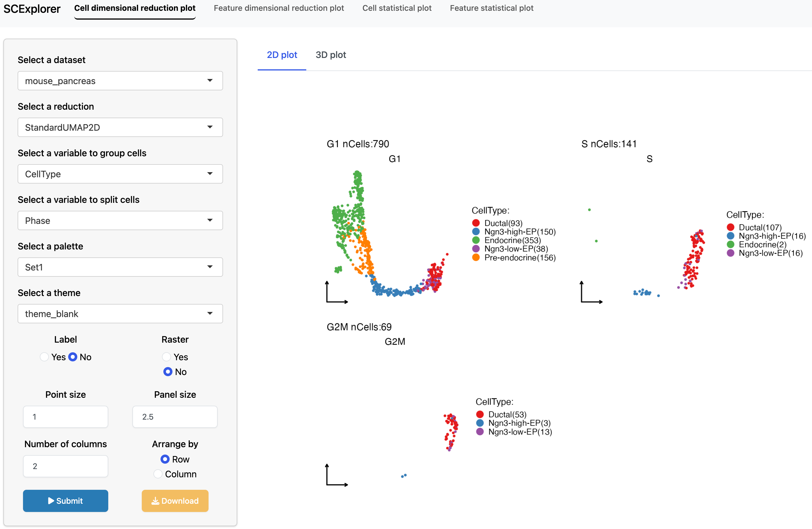Click the red Ductal(93) legend dot
Screen dimensions: 812x529
click(x=476, y=223)
